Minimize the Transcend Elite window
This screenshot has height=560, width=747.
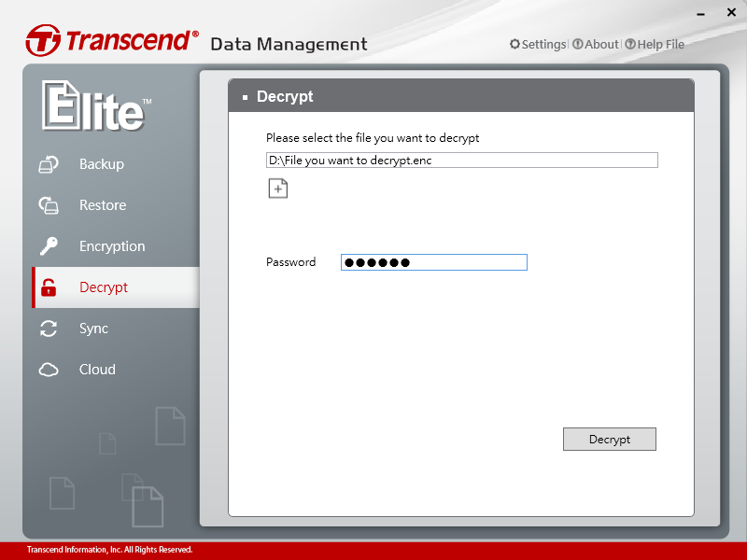(x=700, y=13)
